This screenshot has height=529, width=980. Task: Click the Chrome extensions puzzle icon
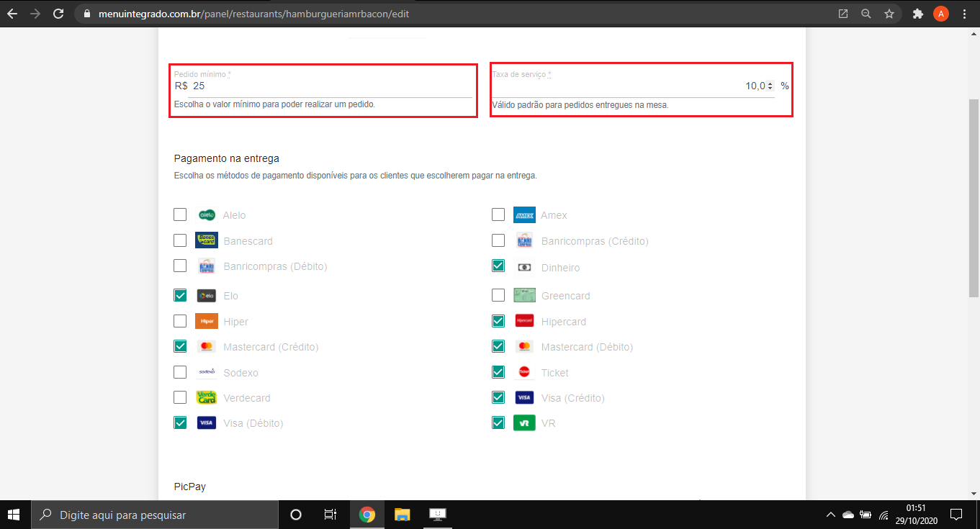[x=917, y=14]
